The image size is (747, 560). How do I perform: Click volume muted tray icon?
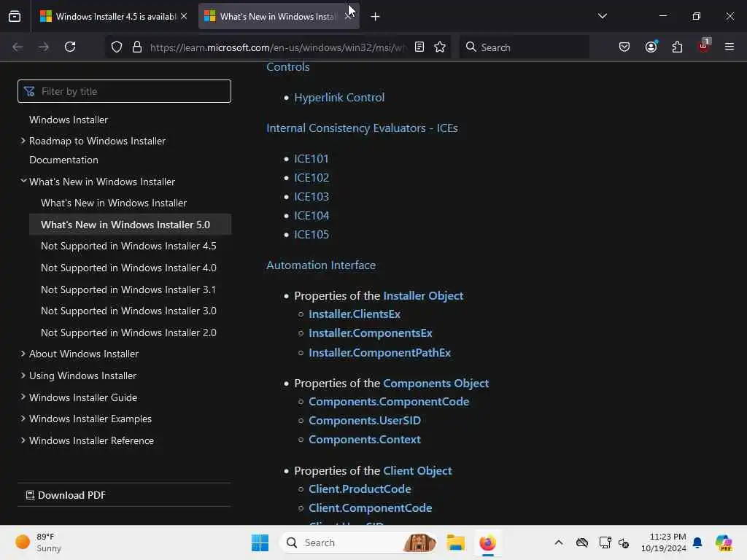tap(624, 542)
